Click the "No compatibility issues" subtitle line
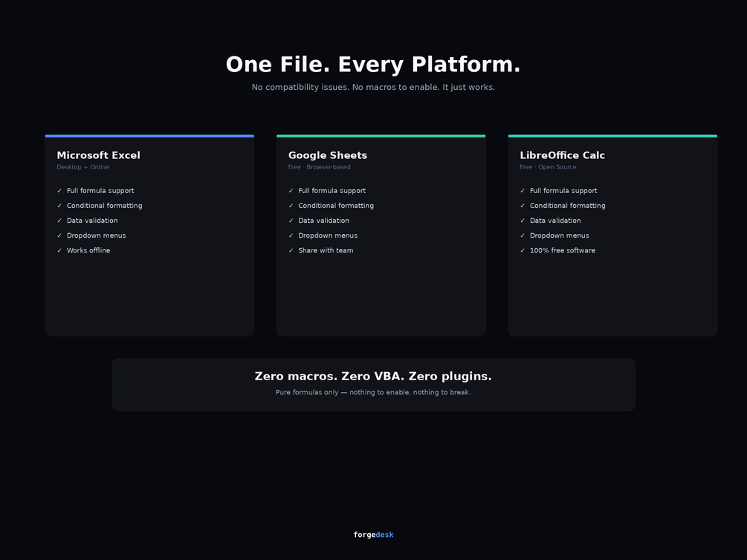Viewport: 747px width, 560px height. [x=373, y=87]
